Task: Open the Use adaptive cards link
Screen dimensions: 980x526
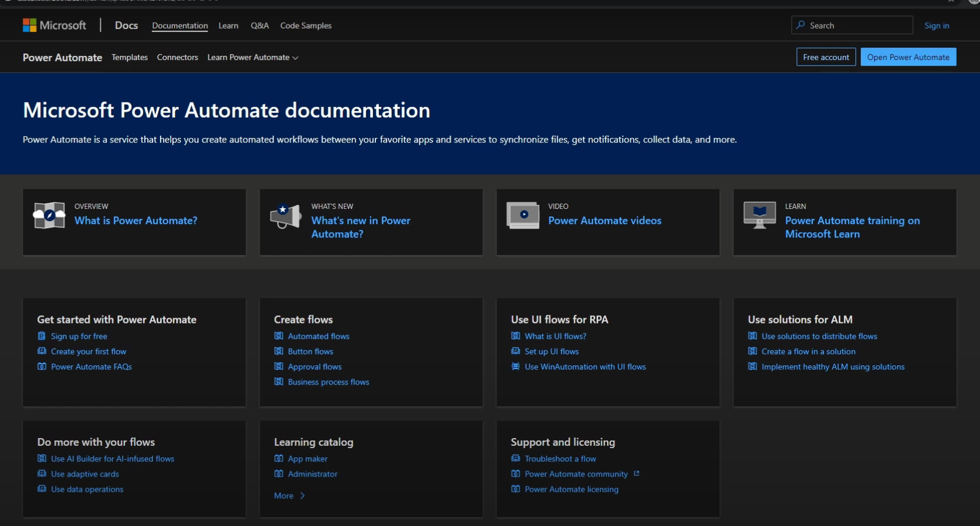Action: [x=85, y=474]
